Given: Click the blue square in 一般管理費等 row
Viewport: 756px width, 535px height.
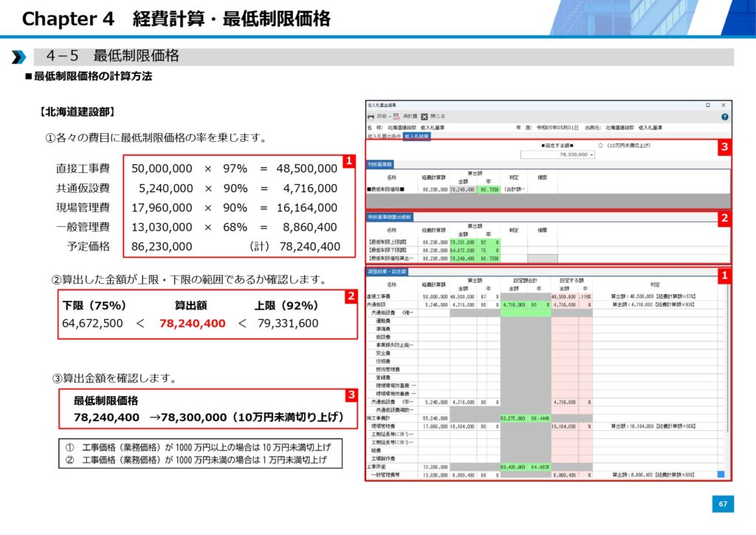Looking at the screenshot, I should pos(721,475).
